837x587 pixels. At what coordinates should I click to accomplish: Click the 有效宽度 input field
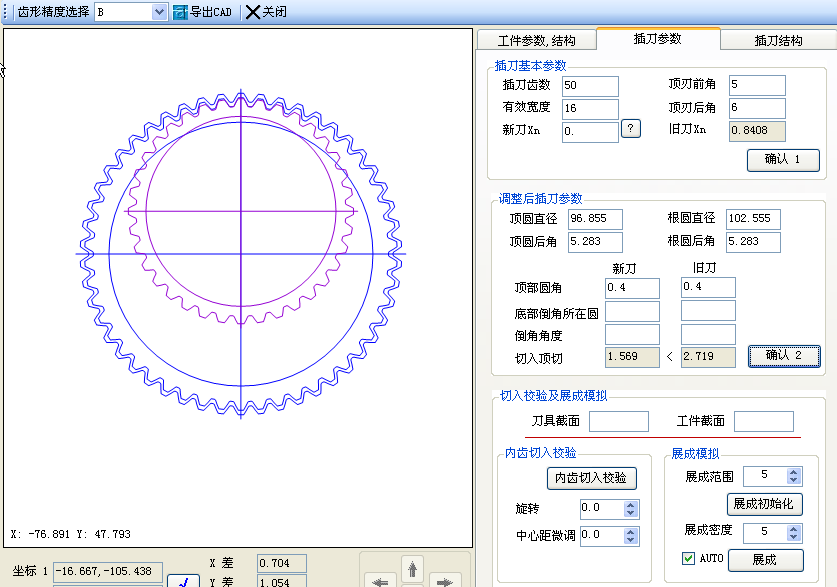pyautogui.click(x=590, y=109)
